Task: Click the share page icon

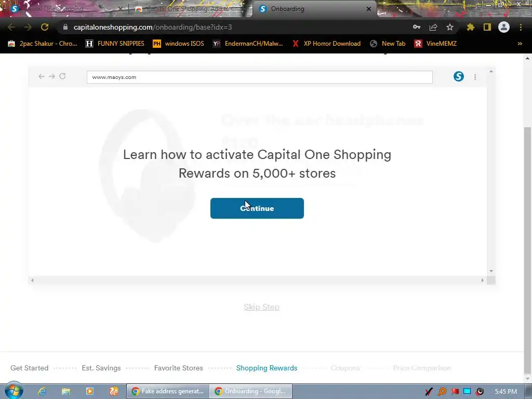Action: [x=433, y=27]
